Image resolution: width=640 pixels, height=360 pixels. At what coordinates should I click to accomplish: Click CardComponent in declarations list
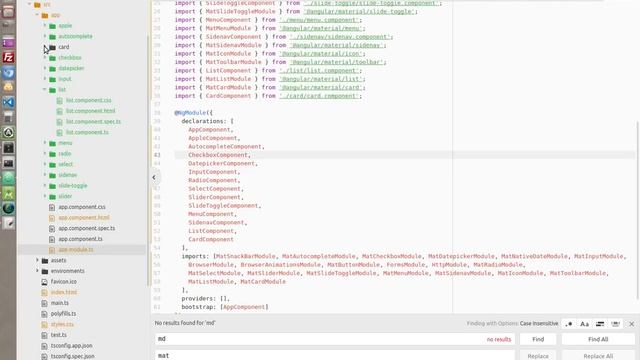[x=211, y=240]
